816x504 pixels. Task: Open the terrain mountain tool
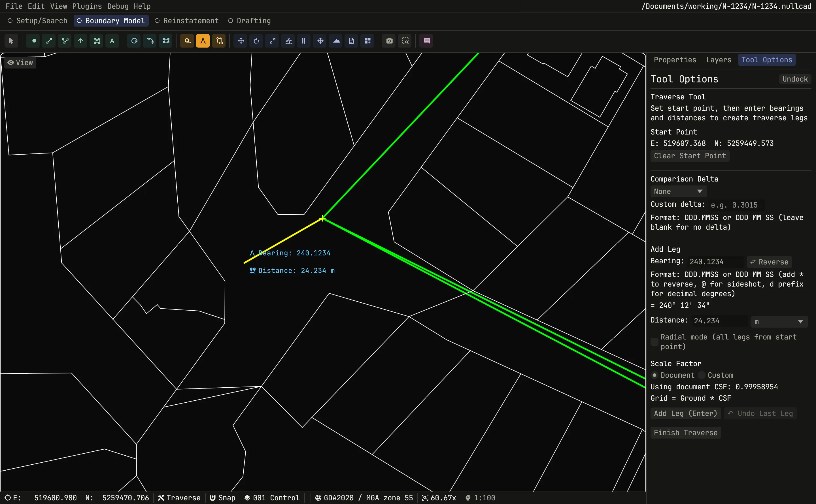coord(336,41)
